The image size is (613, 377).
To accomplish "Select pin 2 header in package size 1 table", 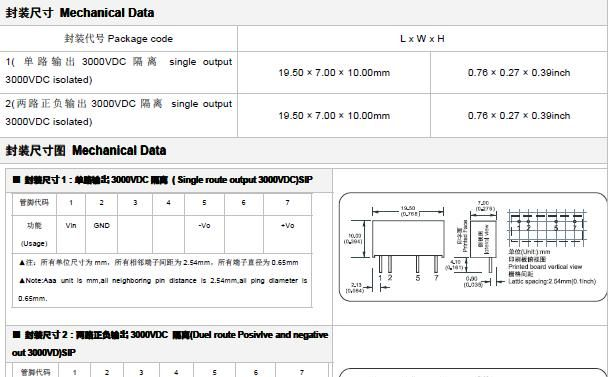I will (x=101, y=203).
